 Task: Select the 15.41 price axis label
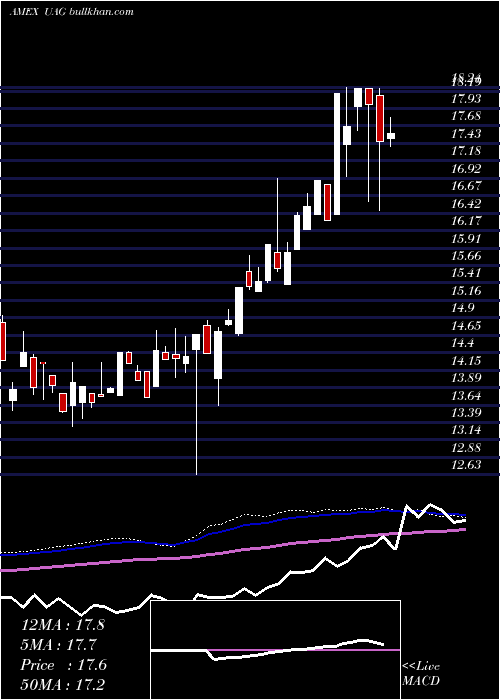click(466, 274)
